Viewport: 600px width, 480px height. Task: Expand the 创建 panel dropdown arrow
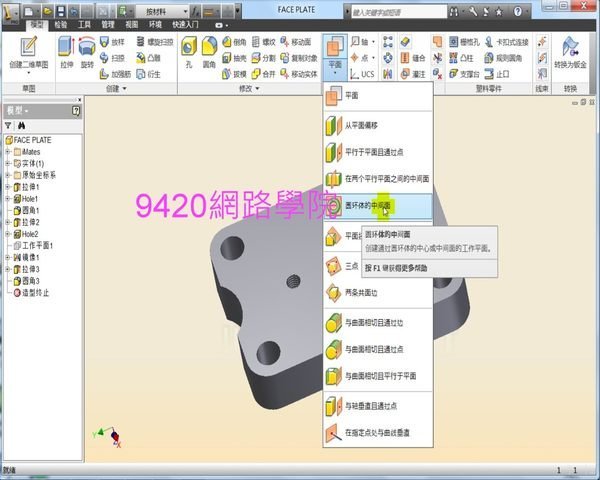pos(124,89)
